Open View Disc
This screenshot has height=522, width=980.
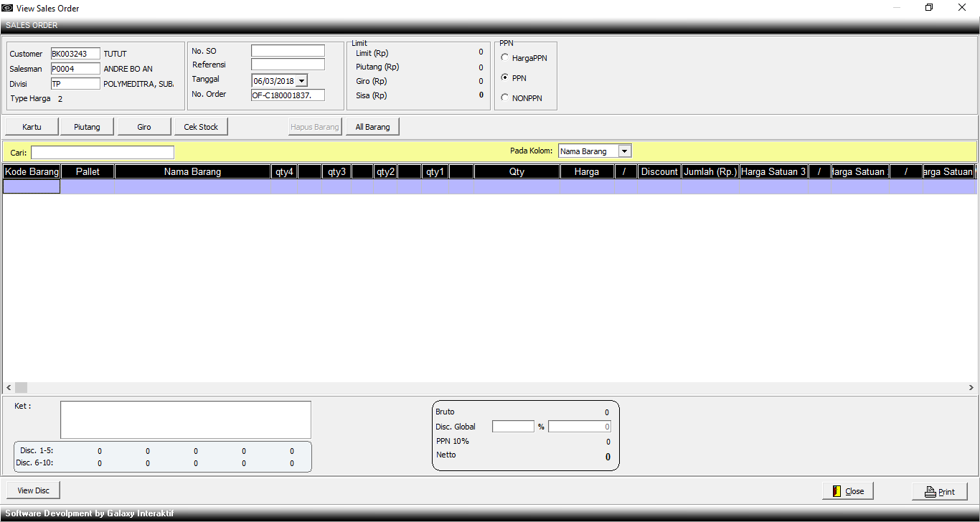(34, 490)
